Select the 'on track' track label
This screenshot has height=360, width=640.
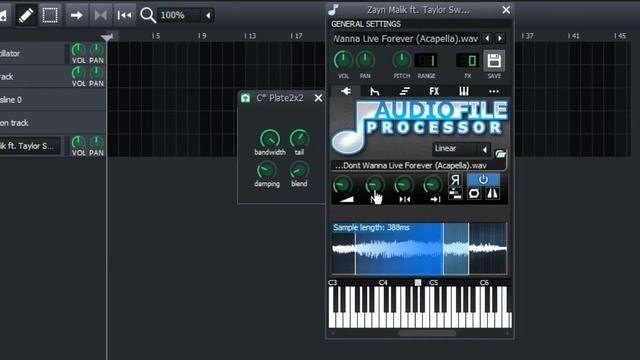(x=14, y=123)
